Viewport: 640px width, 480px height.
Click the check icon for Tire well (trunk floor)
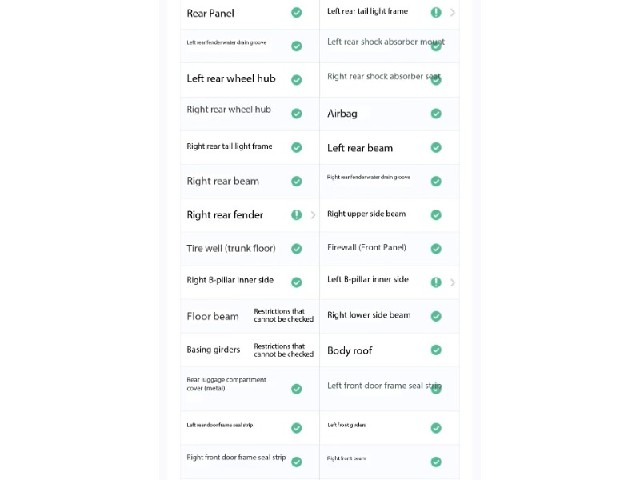(297, 249)
